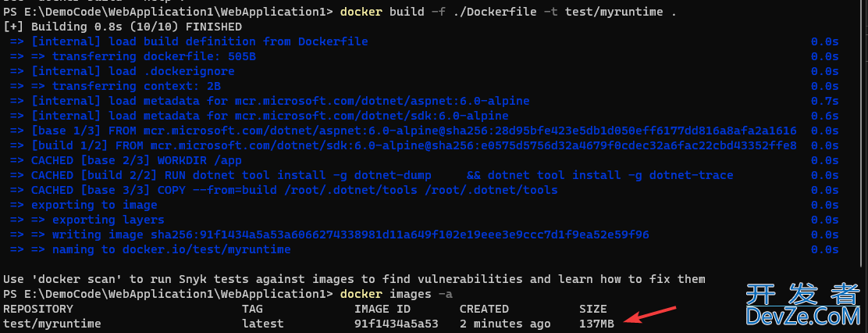This screenshot has width=868, height=333.
Task: Click the '137MB' size value
Action: [x=596, y=324]
